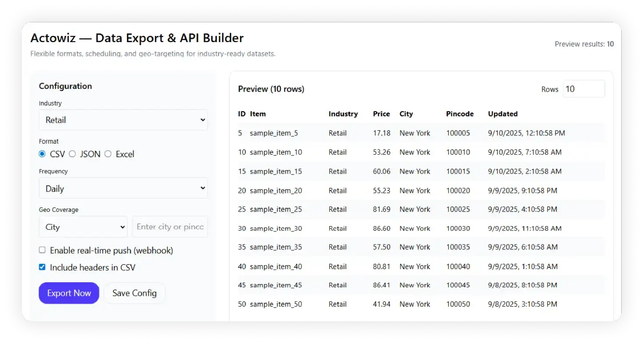644x344 pixels.
Task: Focus the Rows number input
Action: pos(583,89)
